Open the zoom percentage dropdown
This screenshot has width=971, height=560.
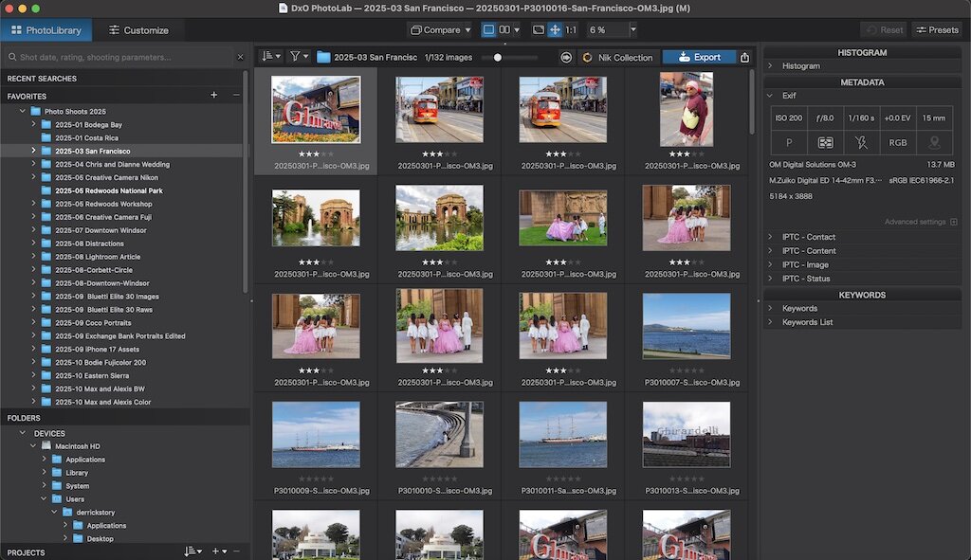[633, 30]
